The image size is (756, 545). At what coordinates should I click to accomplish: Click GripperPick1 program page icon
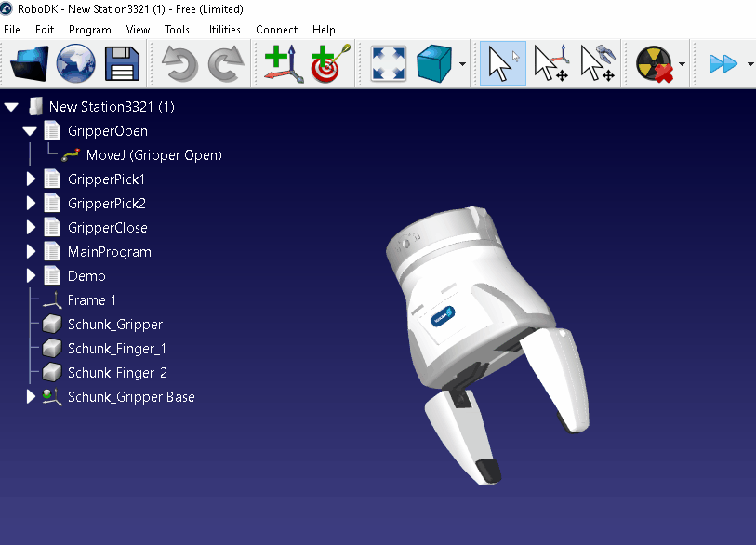[x=52, y=179]
